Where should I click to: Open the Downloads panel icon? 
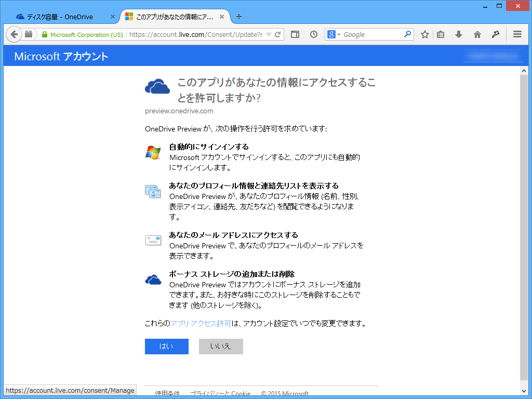pos(458,34)
